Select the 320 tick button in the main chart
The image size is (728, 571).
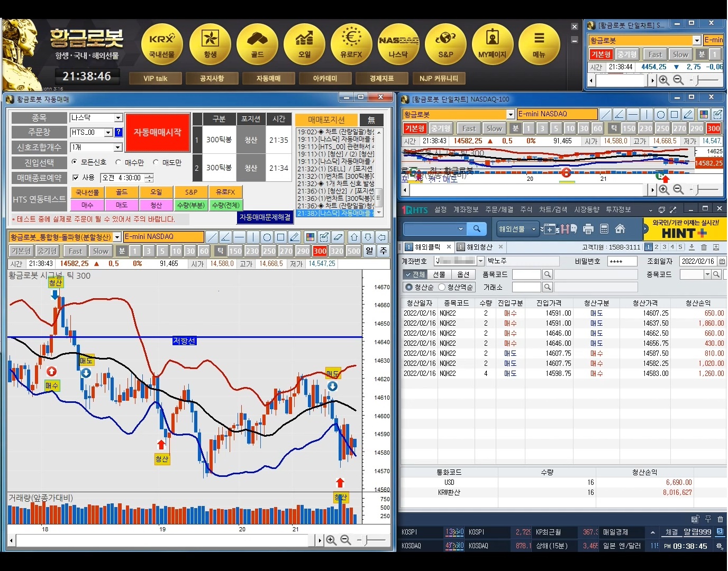tap(337, 251)
